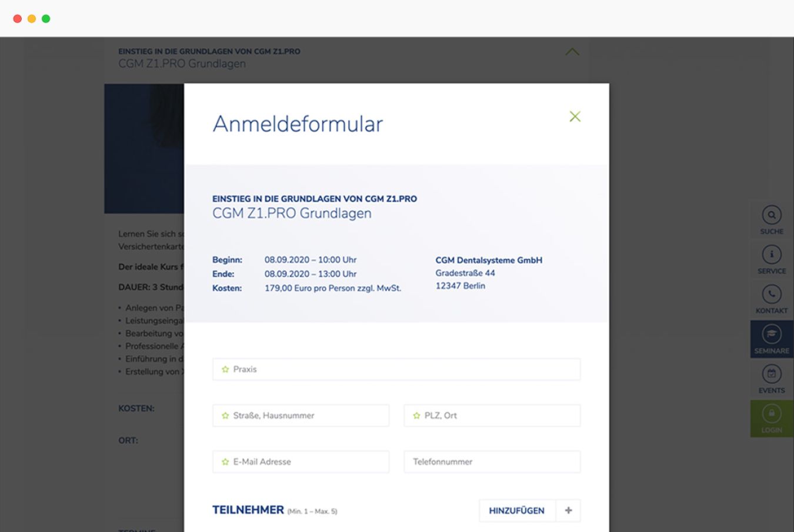Click the green macOS maximize dot
Viewport: 794px width, 532px height.
point(46,19)
